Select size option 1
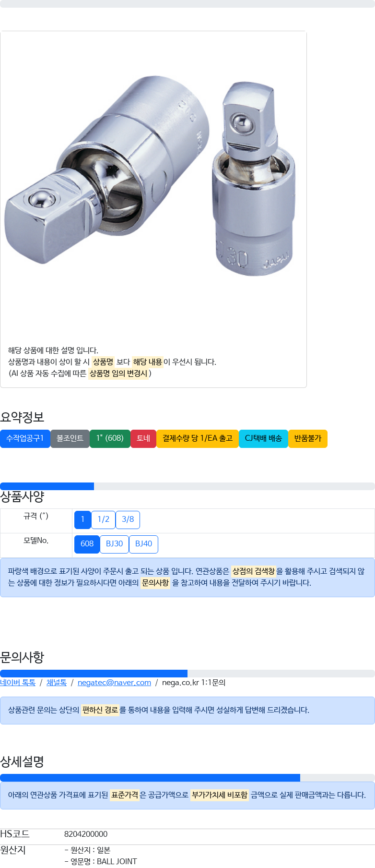The height and width of the screenshot is (868, 375). 82,519
